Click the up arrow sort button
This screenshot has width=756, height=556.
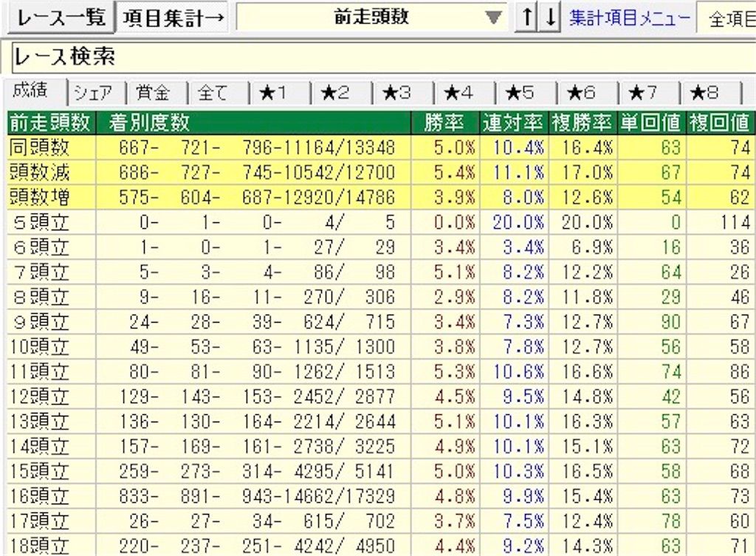(526, 18)
